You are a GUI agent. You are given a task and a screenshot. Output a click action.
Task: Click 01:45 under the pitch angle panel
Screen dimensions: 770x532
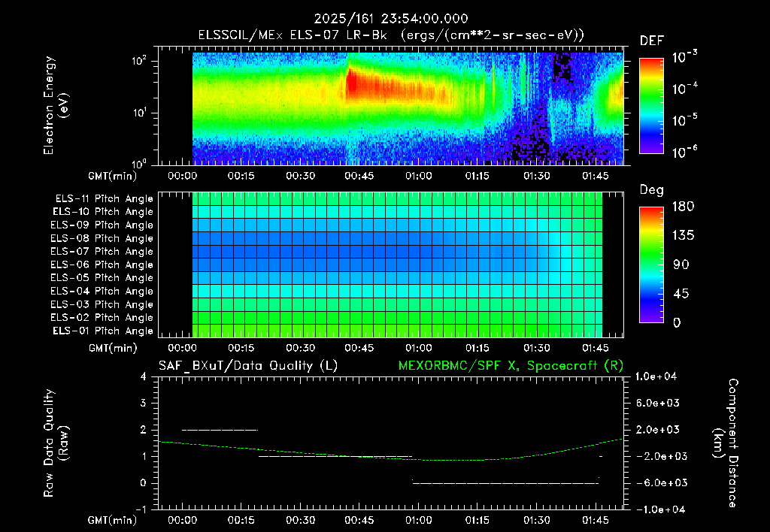click(x=596, y=348)
